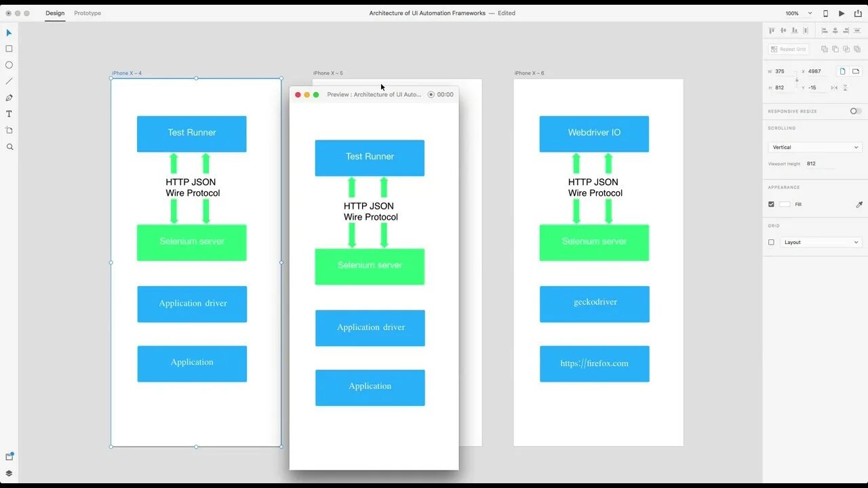Open the Layers panel icon
Screen dimensions: 868x488
pos(9,473)
